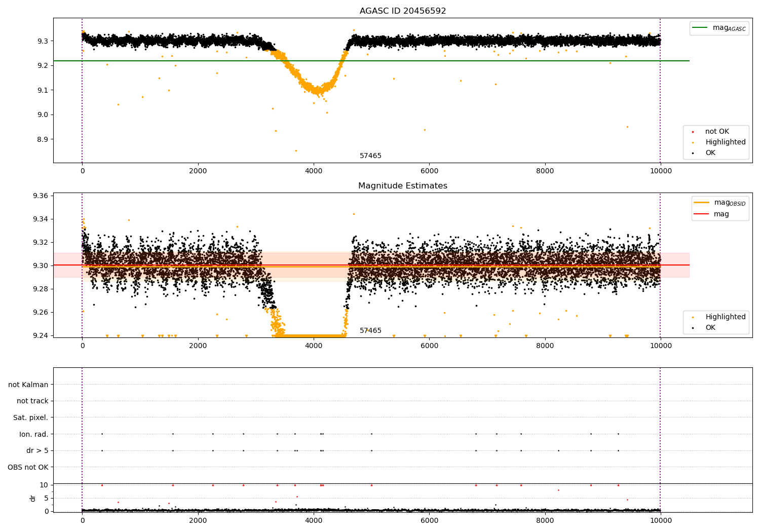Click the 'Ion. rad.' row label

[34, 434]
